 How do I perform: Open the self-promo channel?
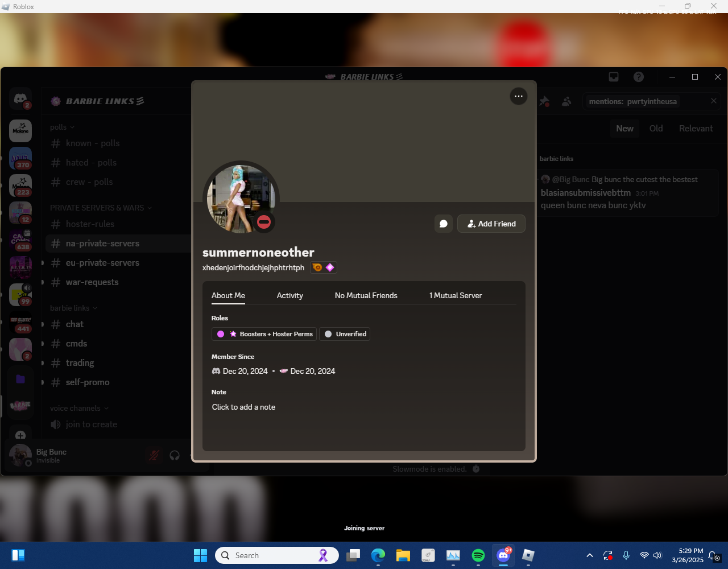pos(118,382)
